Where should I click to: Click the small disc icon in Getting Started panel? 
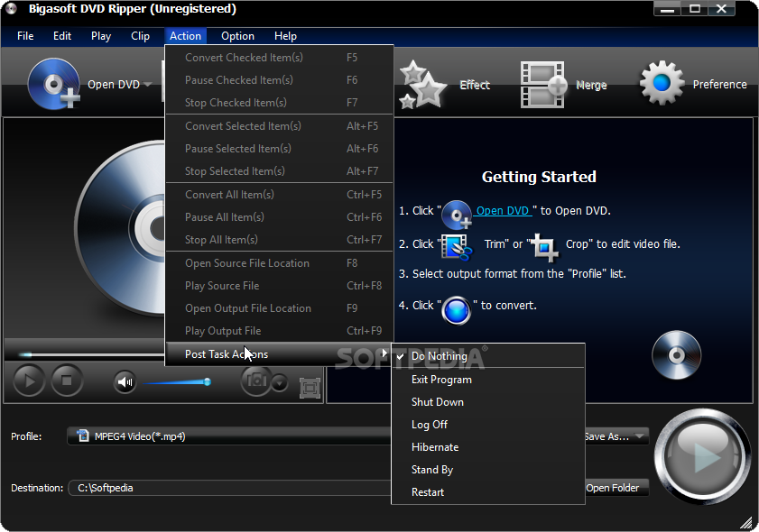676,355
